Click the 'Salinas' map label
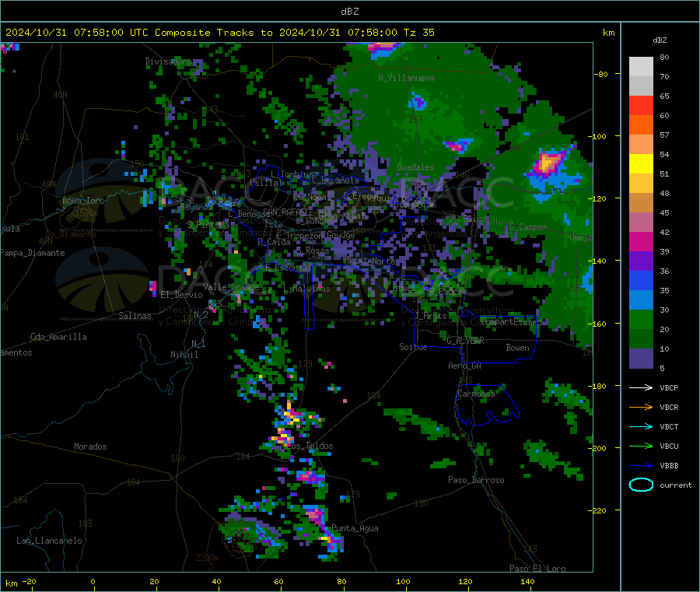The height and width of the screenshot is (592, 700). pos(135,316)
